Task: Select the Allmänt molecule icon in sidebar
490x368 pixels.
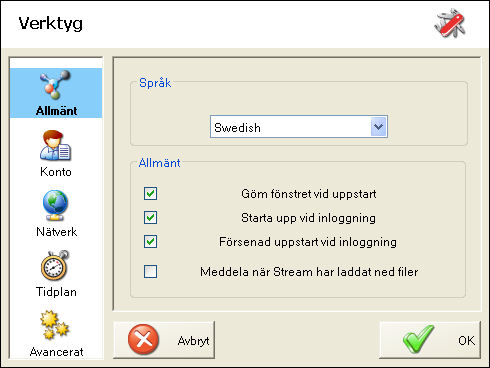Action: coord(55,85)
